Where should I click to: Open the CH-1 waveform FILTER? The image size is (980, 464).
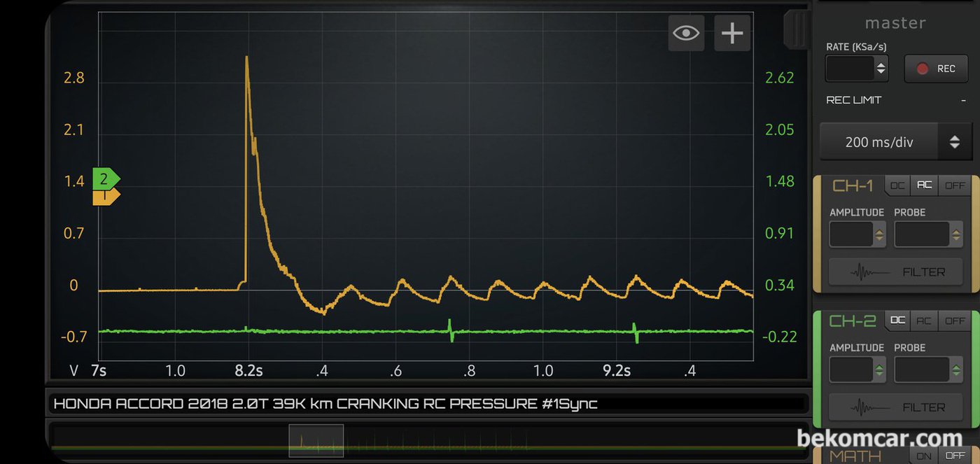[895, 272]
